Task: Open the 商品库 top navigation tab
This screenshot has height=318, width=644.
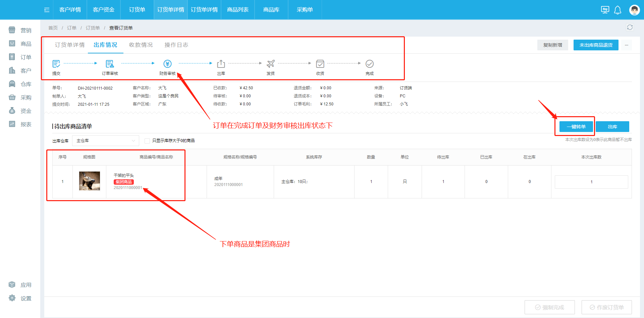Action: (271, 10)
